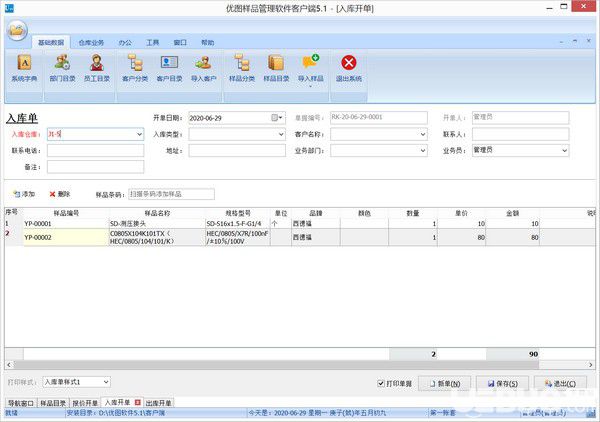Open the 帮助 ribbon tab
600x422 pixels.
point(207,42)
